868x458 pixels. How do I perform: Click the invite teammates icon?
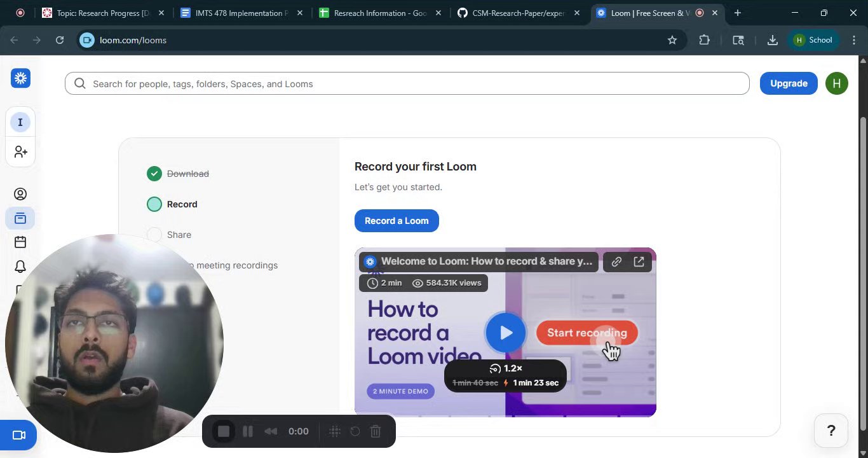(x=20, y=152)
